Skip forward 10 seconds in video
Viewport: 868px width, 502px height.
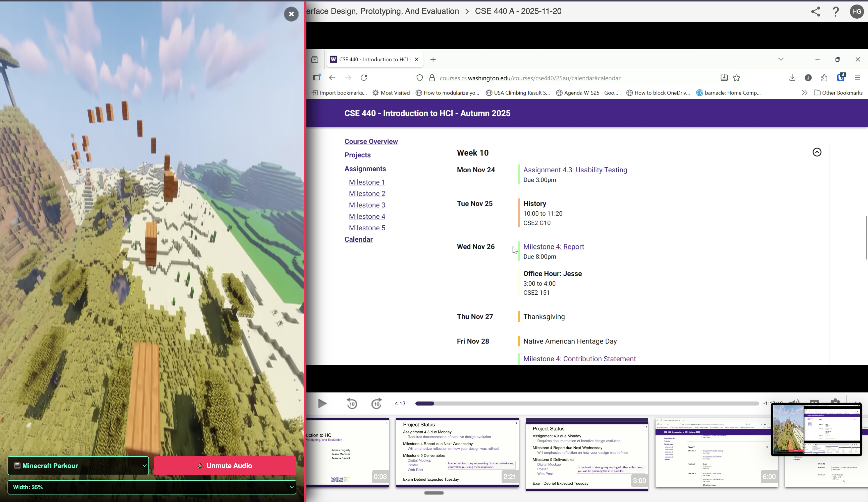tap(376, 404)
